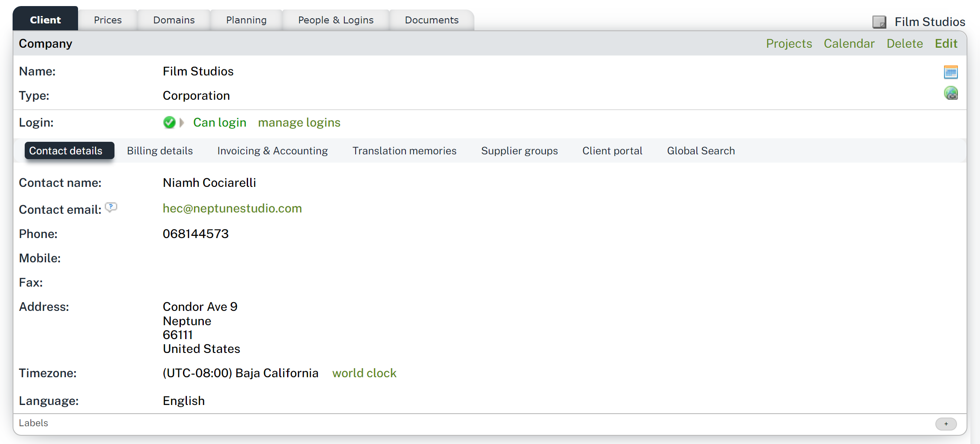Viewport: 980px width, 444px height.
Task: Select the Billing details sub-tab
Action: pos(160,150)
